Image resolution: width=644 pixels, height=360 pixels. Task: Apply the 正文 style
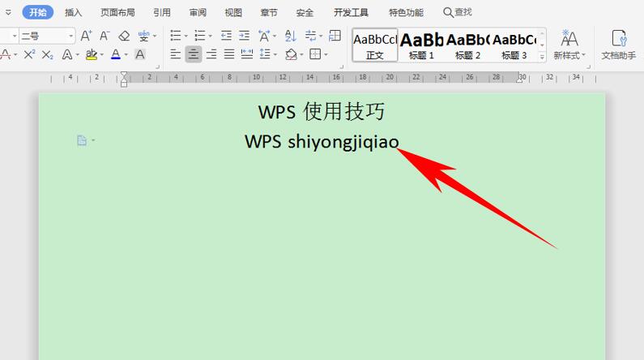(375, 45)
